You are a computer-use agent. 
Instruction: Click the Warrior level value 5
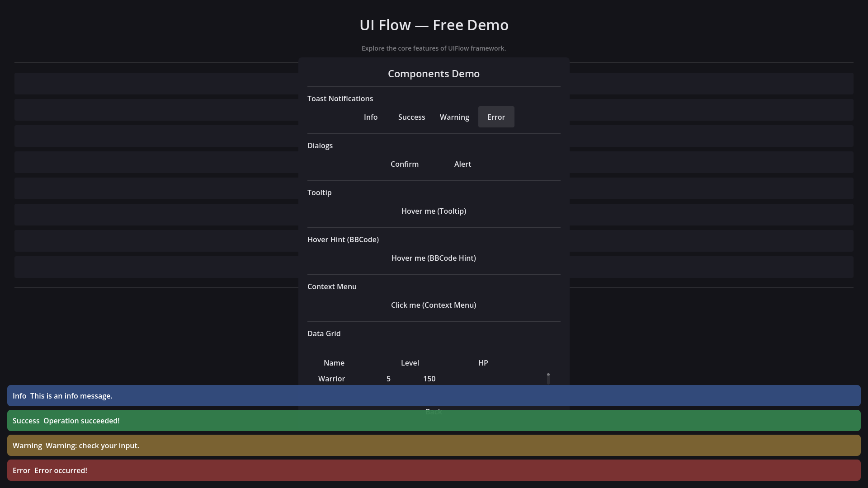pyautogui.click(x=388, y=379)
